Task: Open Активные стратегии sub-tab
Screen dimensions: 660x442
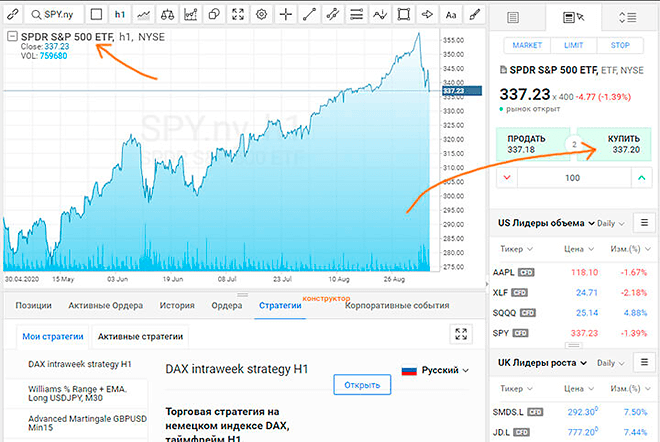Action: tap(140, 336)
